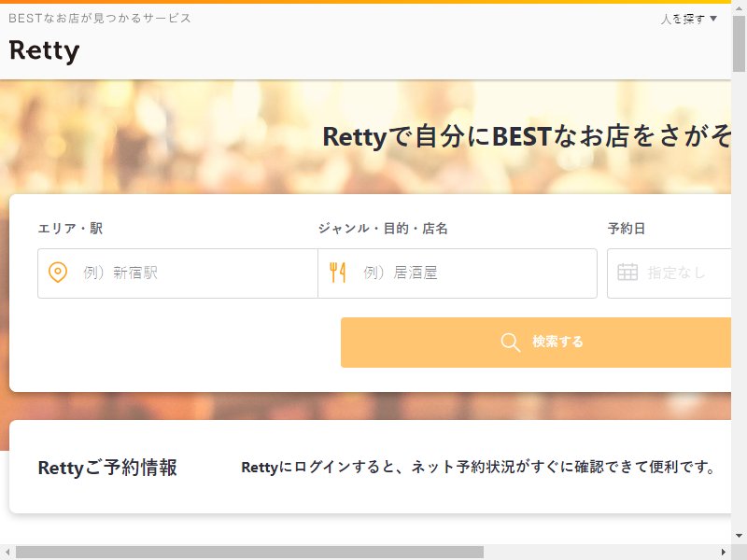This screenshot has height=560, width=747.
Task: Click the magnifier icon on search button
Action: tap(510, 342)
